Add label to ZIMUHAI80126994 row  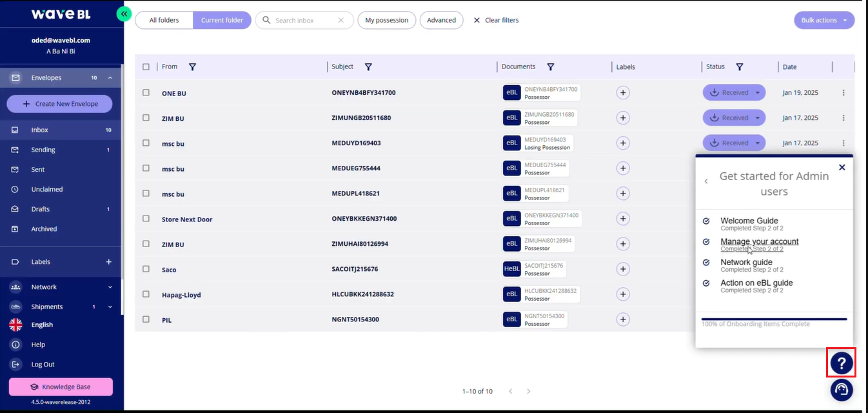(623, 244)
